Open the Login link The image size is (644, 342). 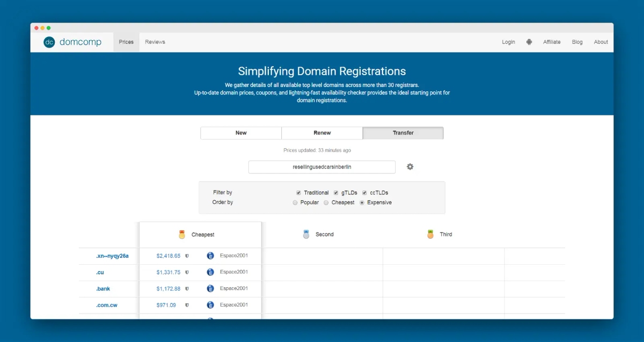(x=508, y=42)
